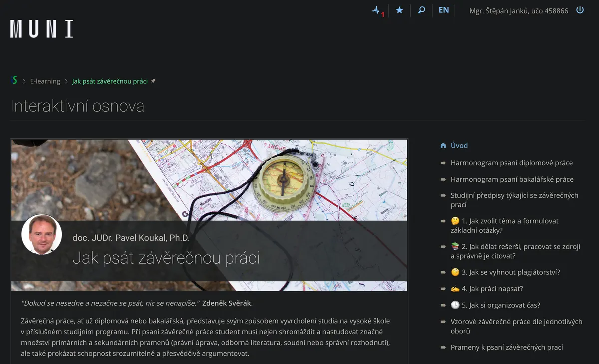Go to the IS home logo icon
Viewport: 599px width, 364px height.
coord(14,80)
